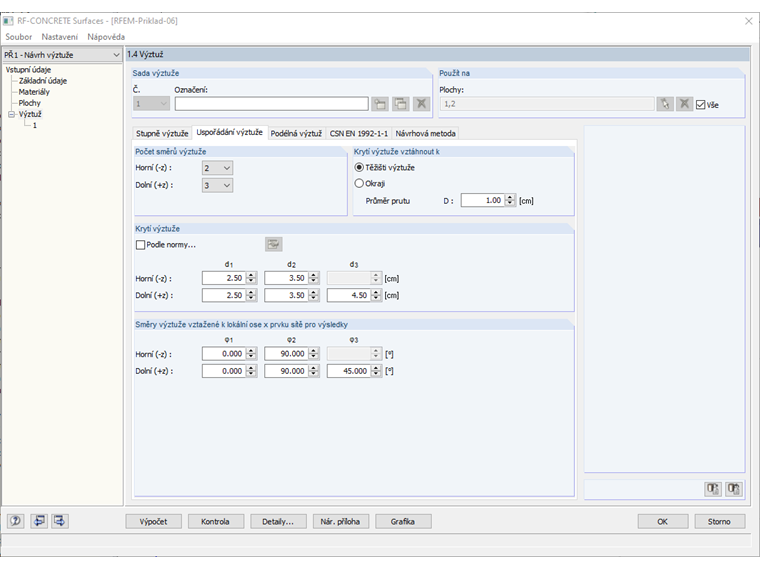
Task: Adjust the Horní d2 cover spinner
Action: click(x=314, y=278)
